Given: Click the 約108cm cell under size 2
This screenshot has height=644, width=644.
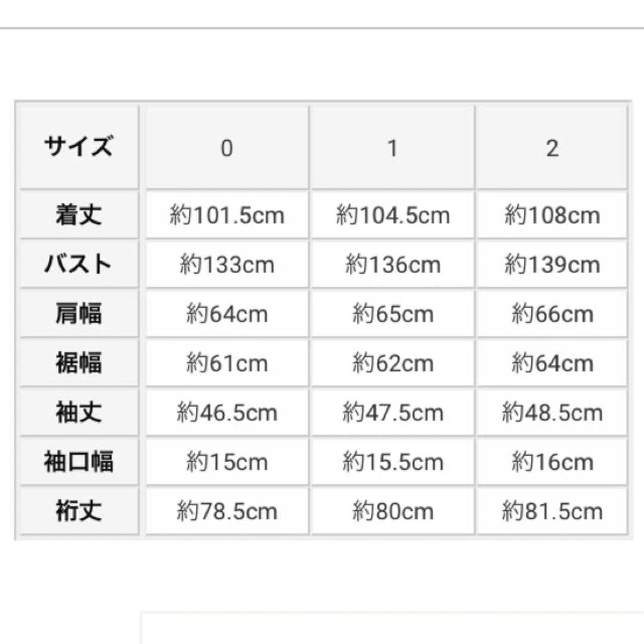Looking at the screenshot, I should (x=552, y=215).
